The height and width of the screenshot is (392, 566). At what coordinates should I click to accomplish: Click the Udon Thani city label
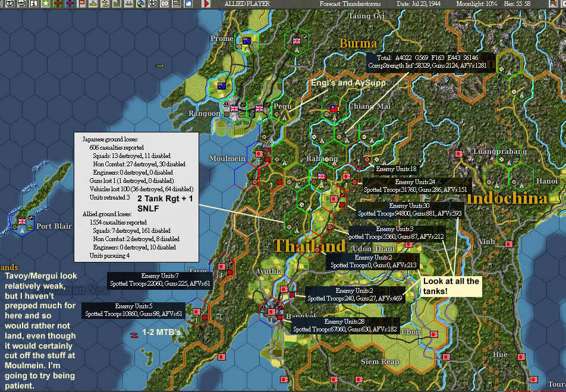coord(373,249)
